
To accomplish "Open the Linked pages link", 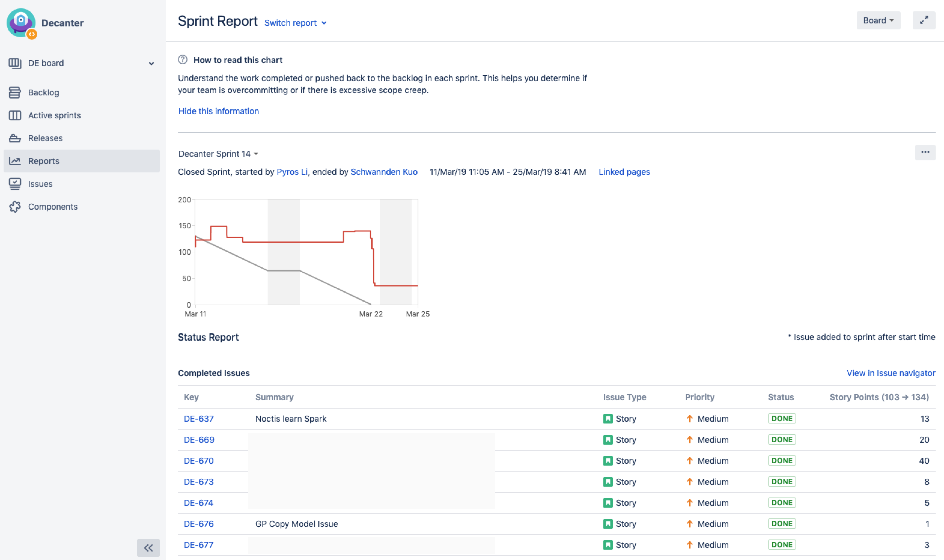I will [624, 172].
